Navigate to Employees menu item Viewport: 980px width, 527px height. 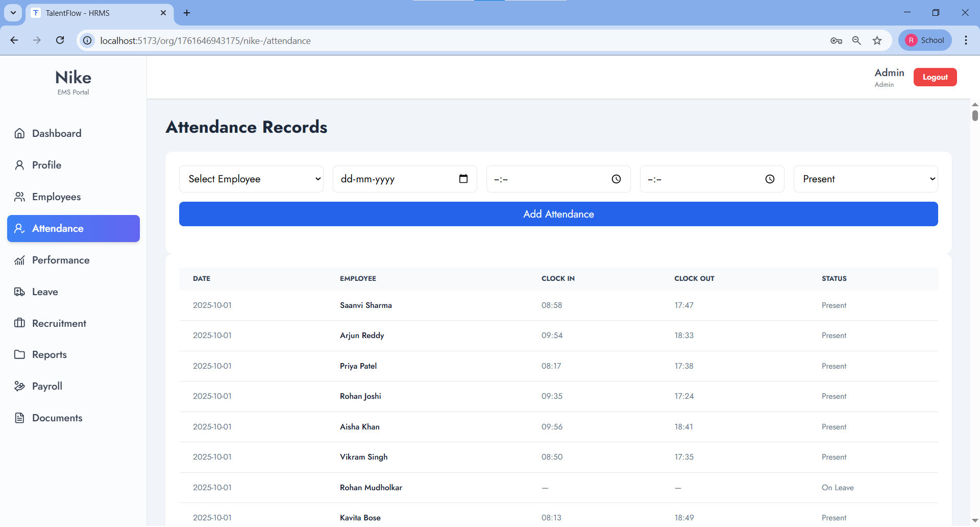73,197
